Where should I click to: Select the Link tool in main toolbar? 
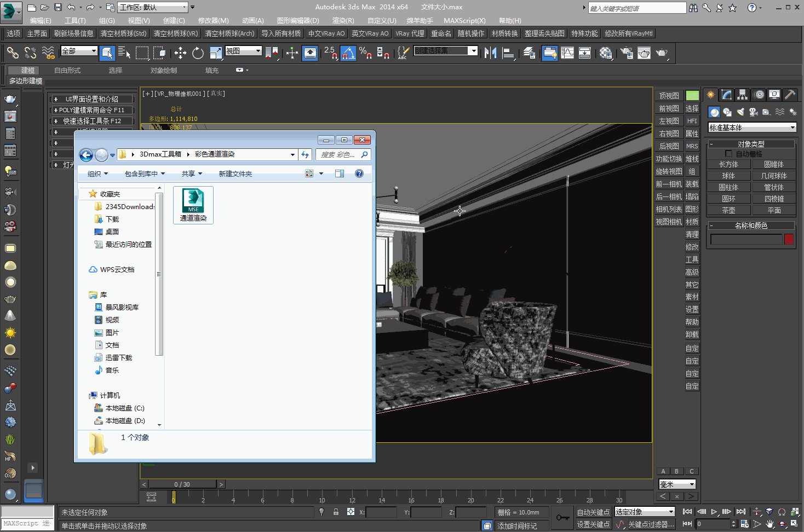point(13,53)
